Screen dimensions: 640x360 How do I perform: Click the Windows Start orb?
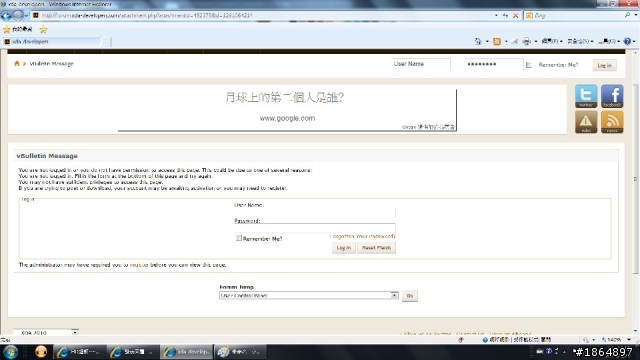[10, 352]
